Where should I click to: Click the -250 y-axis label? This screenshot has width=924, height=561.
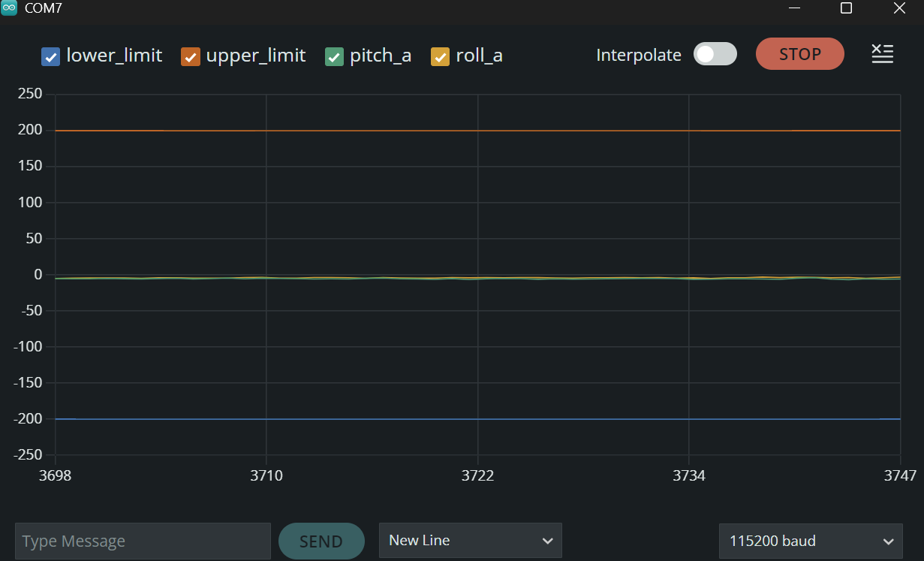tap(27, 454)
